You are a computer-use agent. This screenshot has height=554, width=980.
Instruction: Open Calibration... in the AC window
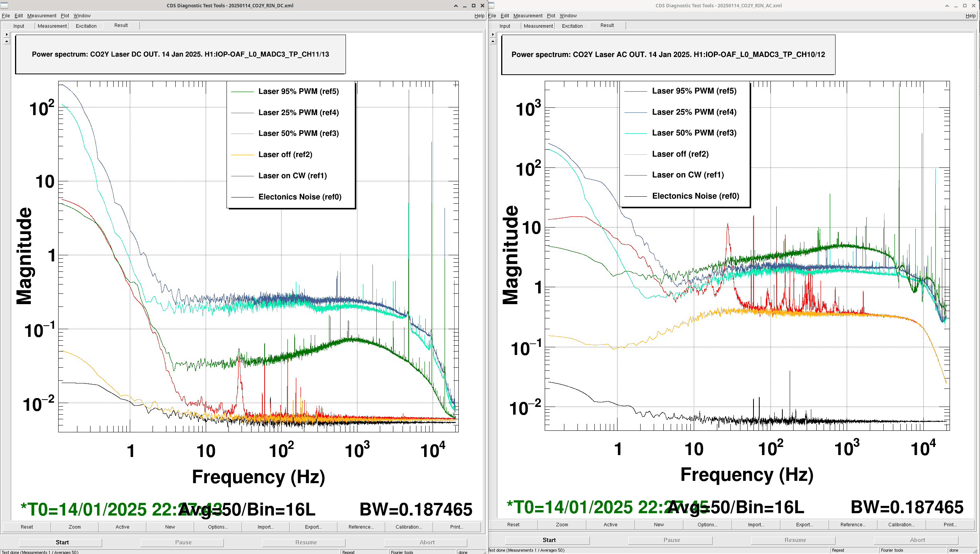[x=902, y=525]
